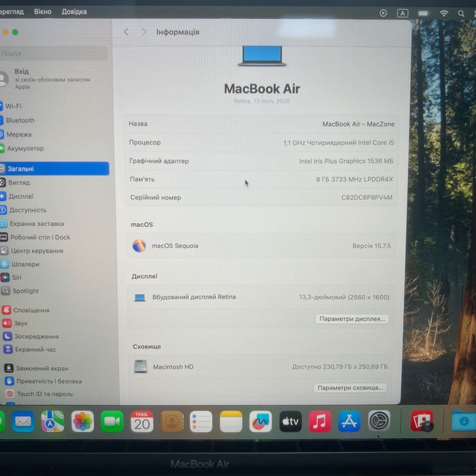This screenshot has width=476, height=476.
Task: Open Екранна заставка in the sidebar
Action: point(54,224)
